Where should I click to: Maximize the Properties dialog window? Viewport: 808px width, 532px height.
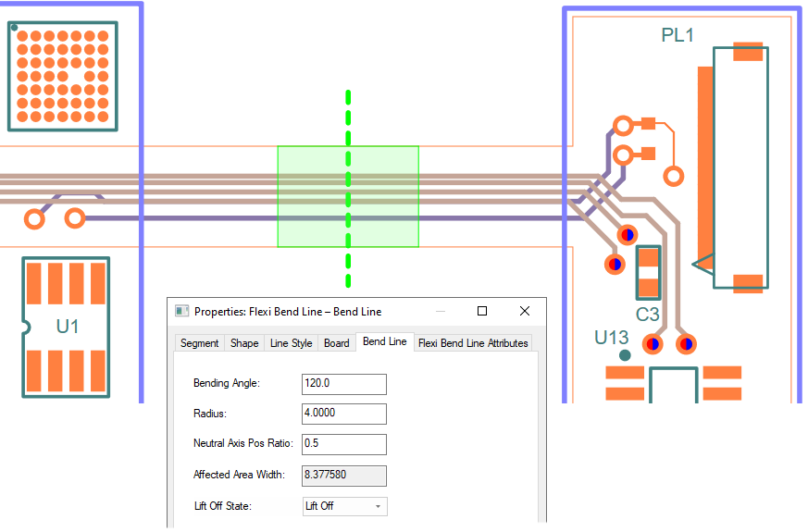[482, 312]
